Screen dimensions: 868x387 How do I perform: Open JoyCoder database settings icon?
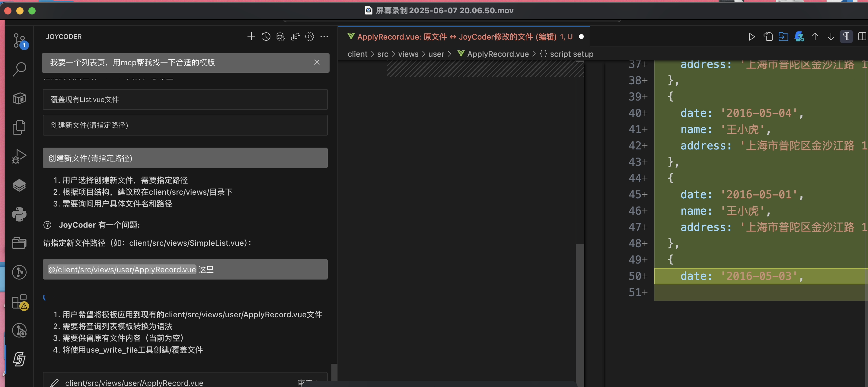[280, 37]
